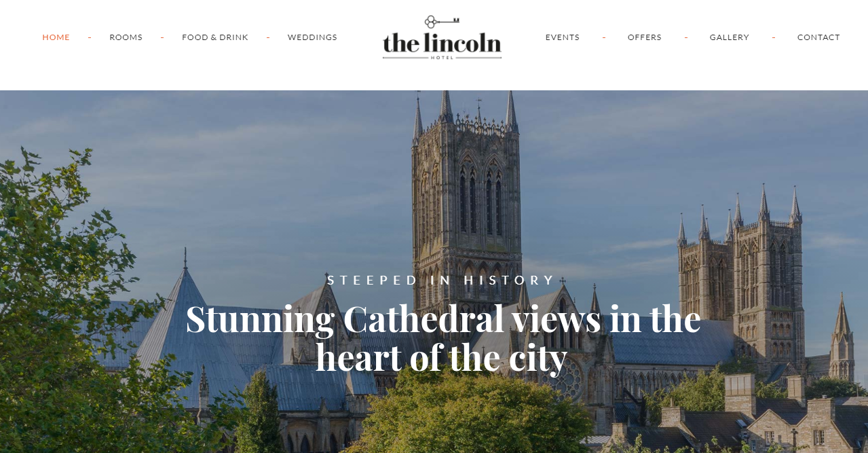Open the WEDDINGS menu item
This screenshot has width=868, height=453.
pos(312,37)
